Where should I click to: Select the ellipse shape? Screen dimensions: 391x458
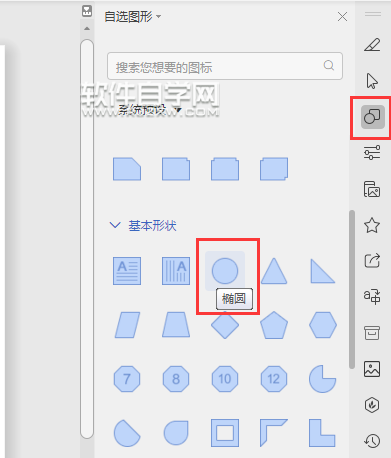click(x=225, y=271)
